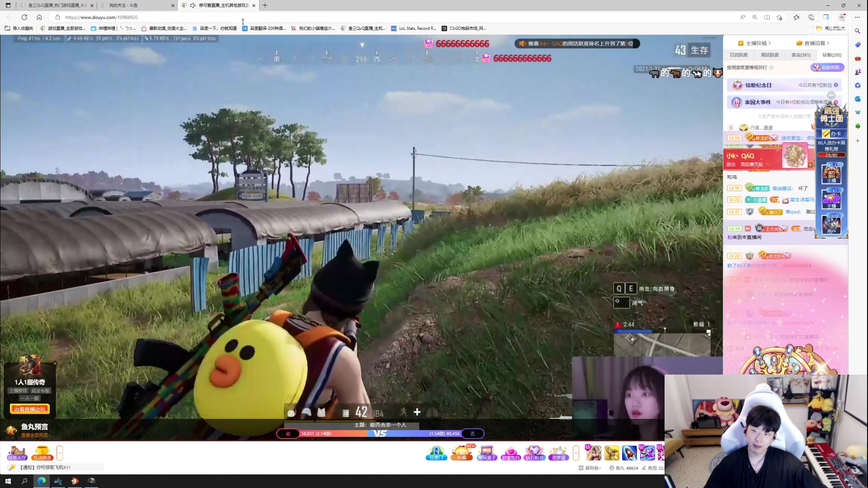
Task: Open the 直播回看 replay link
Action: pos(814,43)
